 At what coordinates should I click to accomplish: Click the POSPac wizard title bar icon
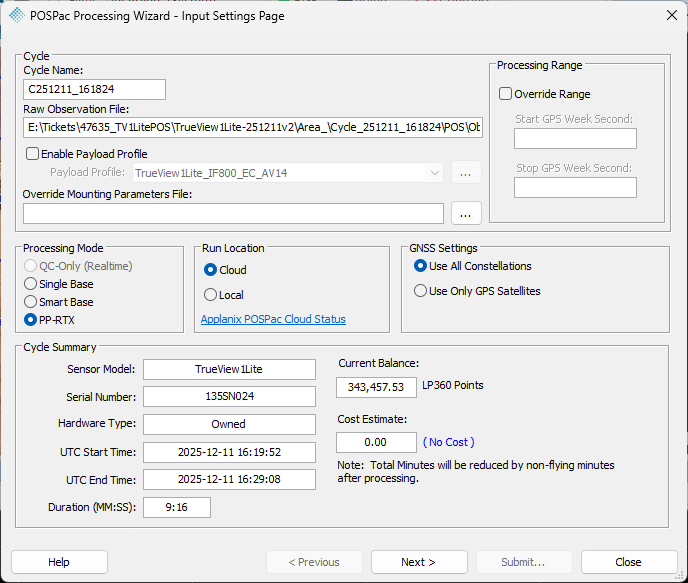(x=16, y=16)
